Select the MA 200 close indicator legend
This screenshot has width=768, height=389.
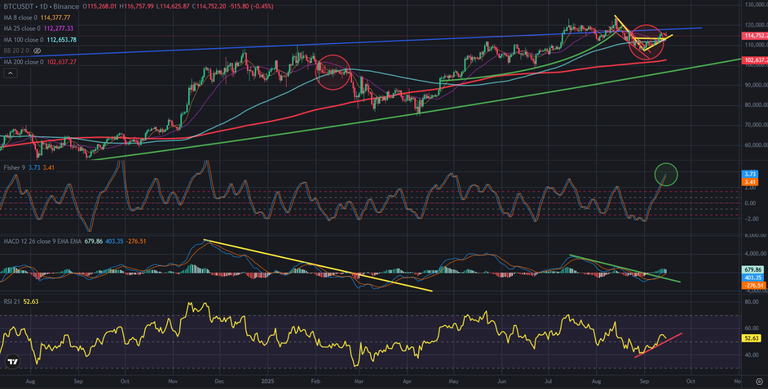40,62
